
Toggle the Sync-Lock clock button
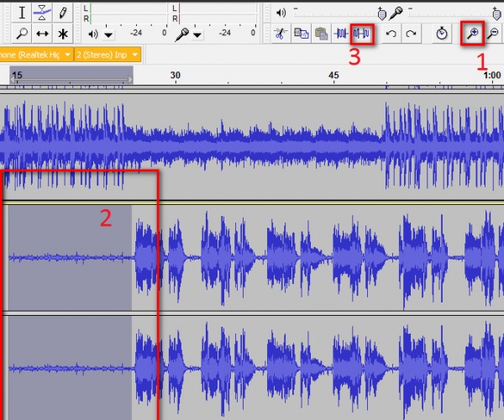click(x=442, y=34)
